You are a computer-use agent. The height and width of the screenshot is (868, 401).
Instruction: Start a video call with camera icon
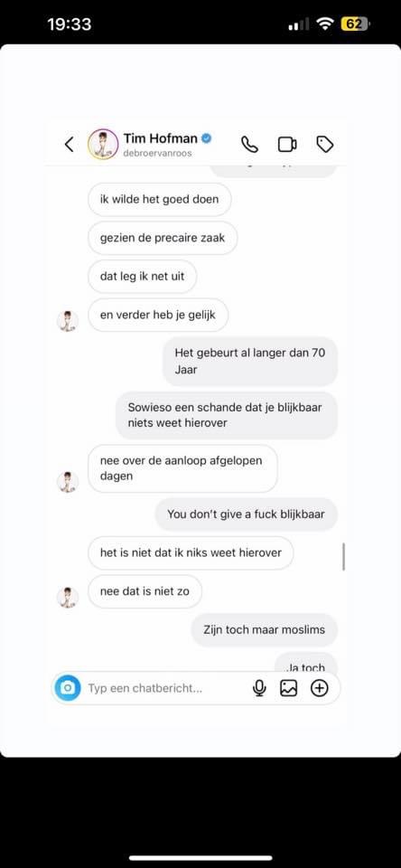tap(287, 145)
